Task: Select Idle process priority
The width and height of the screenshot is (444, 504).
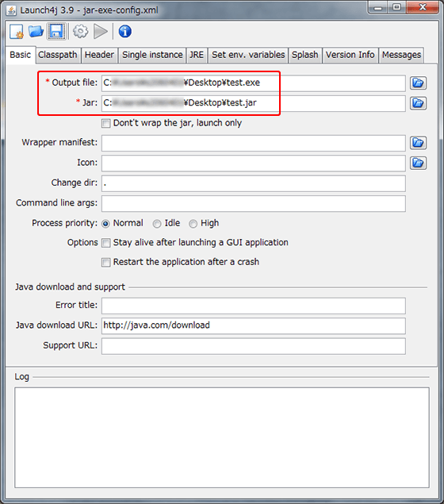Action: [x=157, y=224]
